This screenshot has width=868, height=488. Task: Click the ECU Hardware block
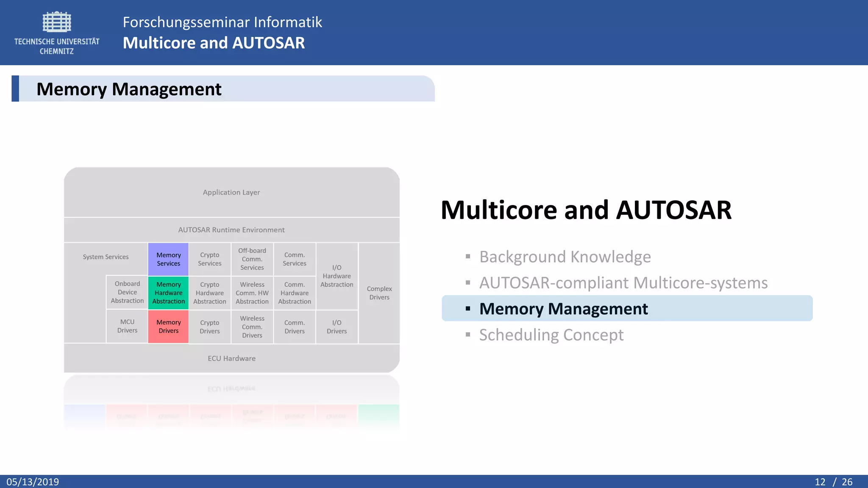[231, 358]
